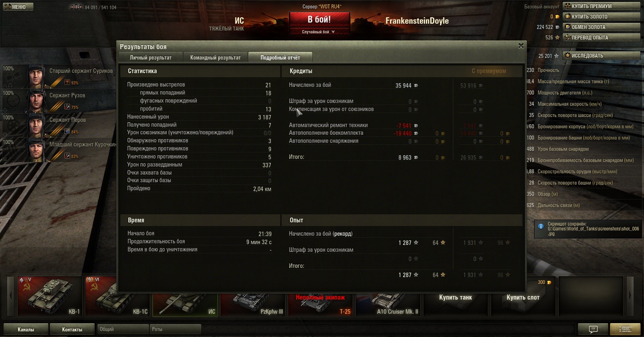Click Senior Sergeant Surikov crew portrait
This screenshot has width=644, height=337.
click(x=36, y=76)
